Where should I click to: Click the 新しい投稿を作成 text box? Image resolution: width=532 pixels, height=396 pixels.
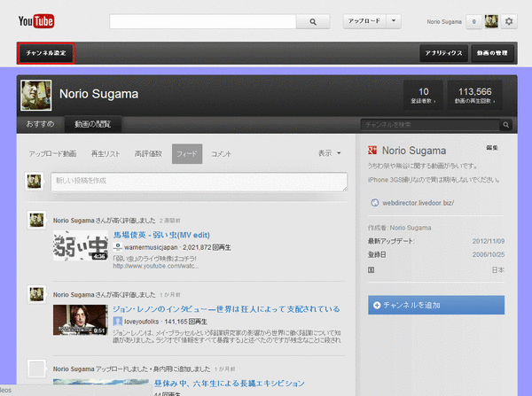click(x=199, y=182)
